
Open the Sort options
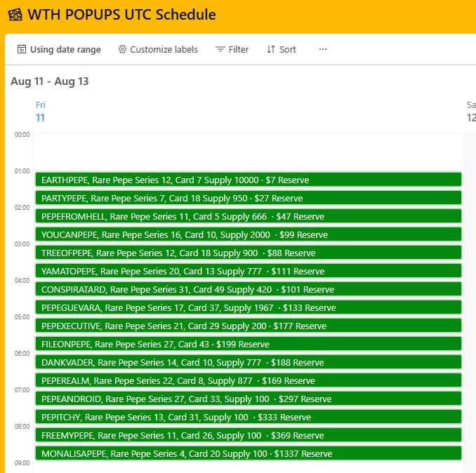[x=282, y=49]
